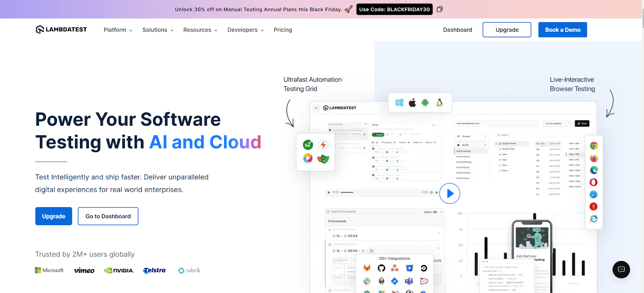
Task: Click the Windows logo icon
Action: click(x=399, y=103)
